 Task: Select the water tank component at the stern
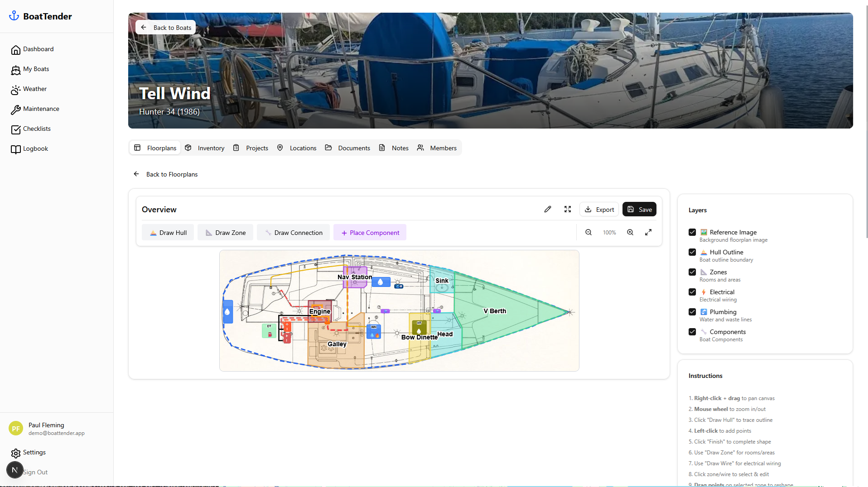pyautogui.click(x=227, y=311)
